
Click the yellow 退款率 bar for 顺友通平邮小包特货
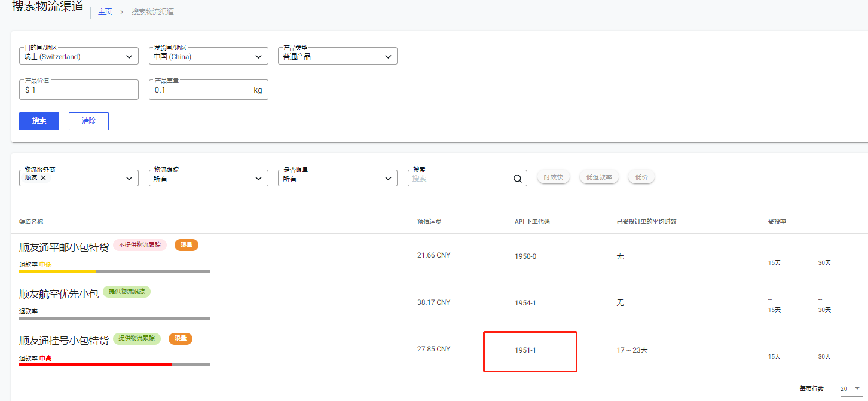click(115, 271)
